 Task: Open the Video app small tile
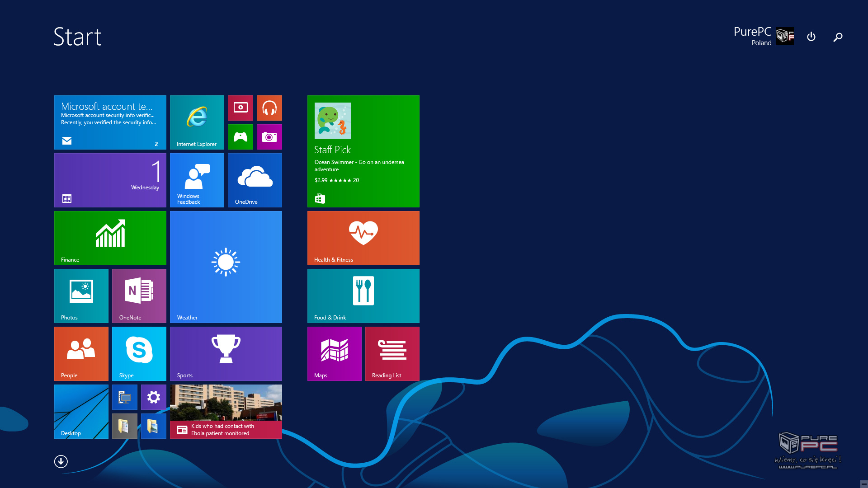tap(241, 108)
